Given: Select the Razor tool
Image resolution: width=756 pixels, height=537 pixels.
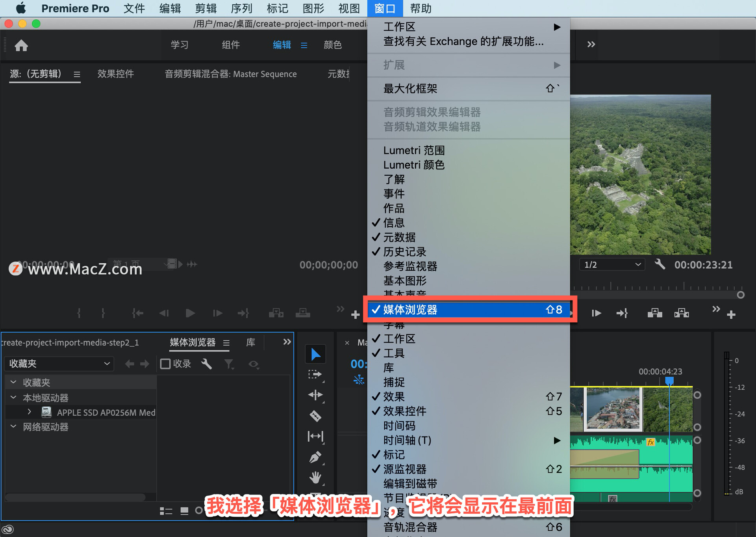Looking at the screenshot, I should 315,416.
